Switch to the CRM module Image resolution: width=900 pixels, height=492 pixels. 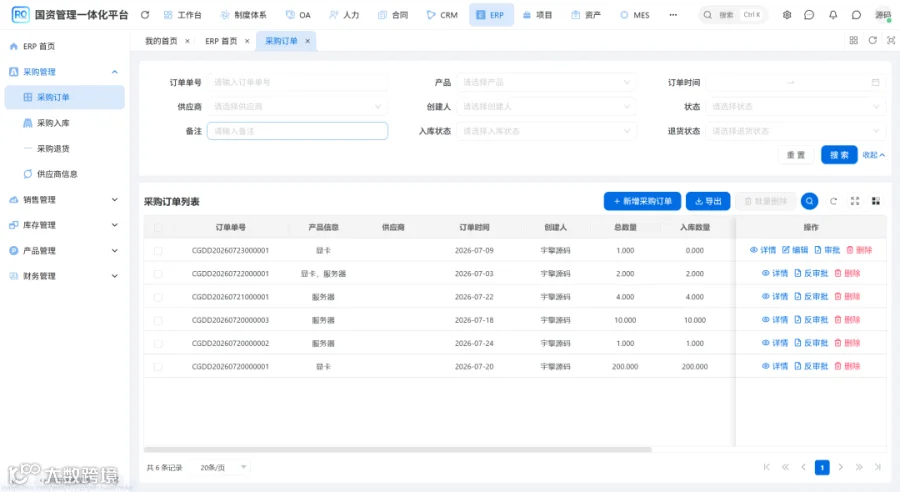click(442, 15)
